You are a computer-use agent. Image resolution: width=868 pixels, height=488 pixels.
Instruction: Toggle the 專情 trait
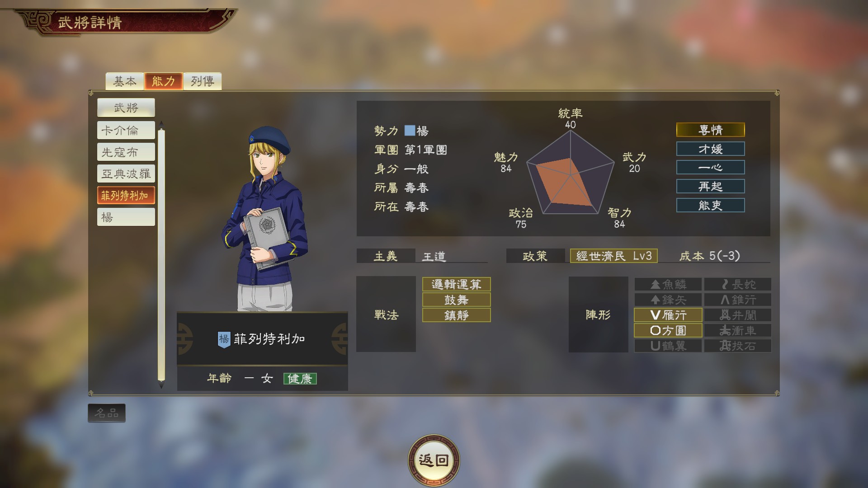coord(710,130)
